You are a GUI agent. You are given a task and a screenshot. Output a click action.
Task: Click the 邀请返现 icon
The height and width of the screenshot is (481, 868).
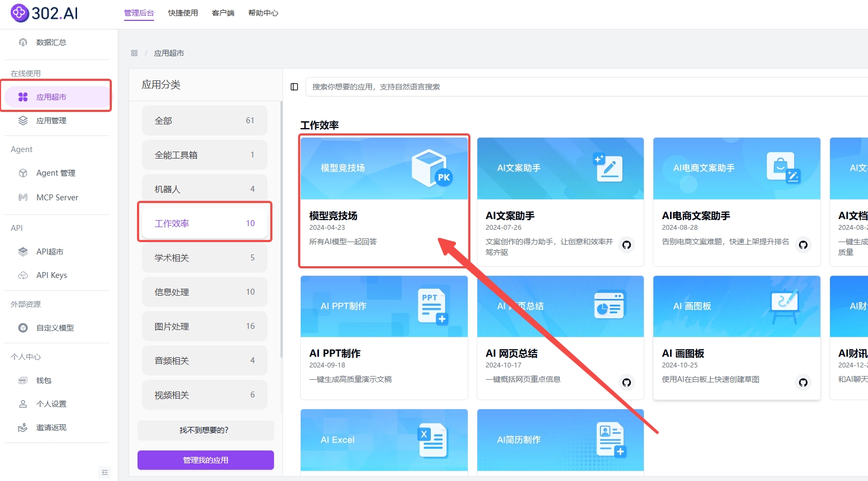click(x=23, y=427)
